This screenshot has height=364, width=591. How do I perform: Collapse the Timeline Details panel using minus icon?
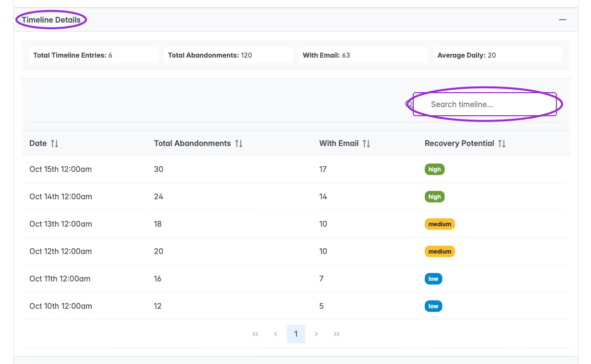pyautogui.click(x=562, y=20)
